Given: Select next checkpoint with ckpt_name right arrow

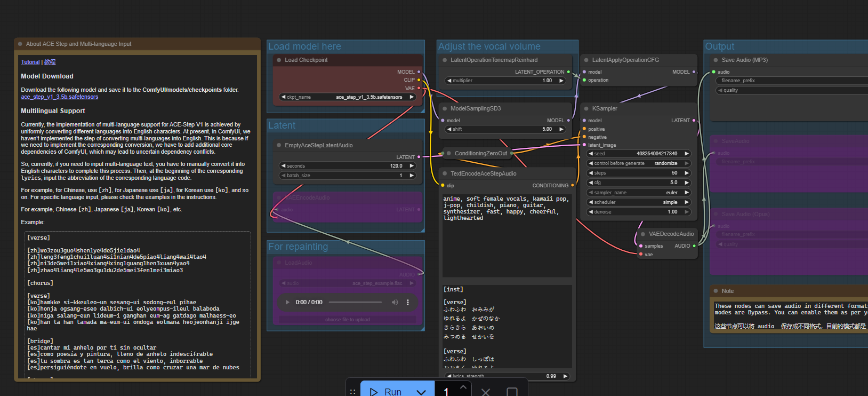Looking at the screenshot, I should coord(412,97).
